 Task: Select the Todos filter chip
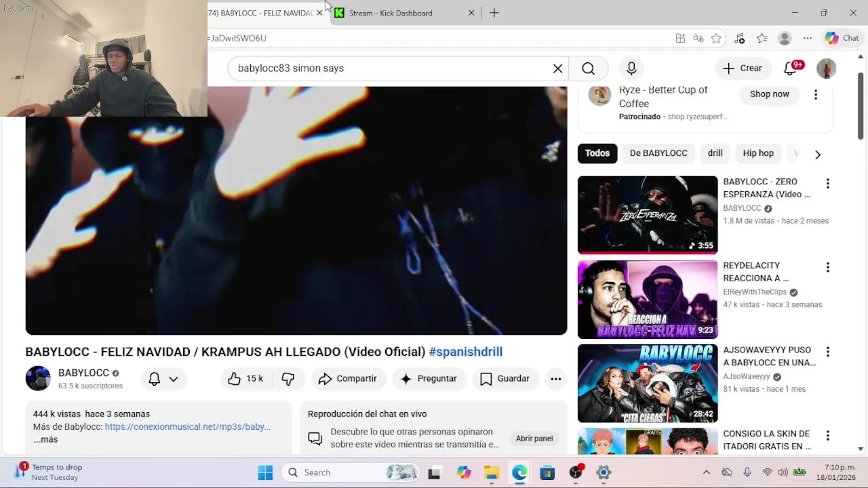tap(597, 153)
